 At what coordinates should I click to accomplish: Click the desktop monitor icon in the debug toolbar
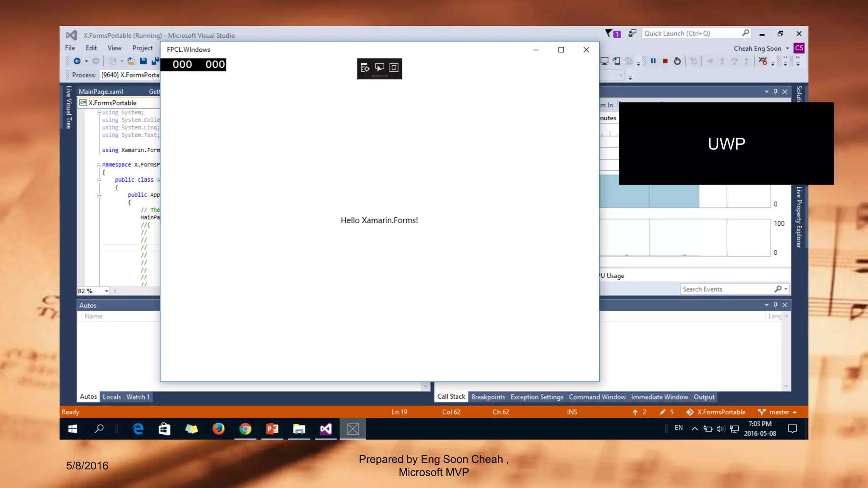[x=604, y=61]
